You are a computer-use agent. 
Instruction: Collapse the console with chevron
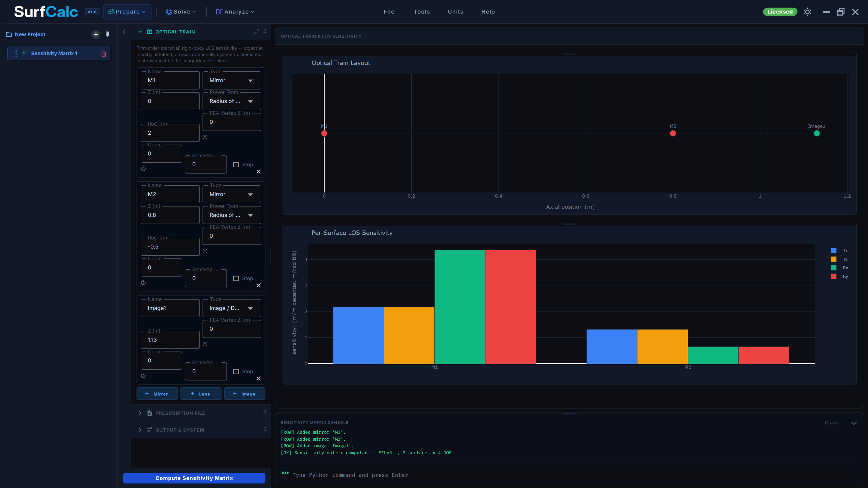click(x=854, y=423)
